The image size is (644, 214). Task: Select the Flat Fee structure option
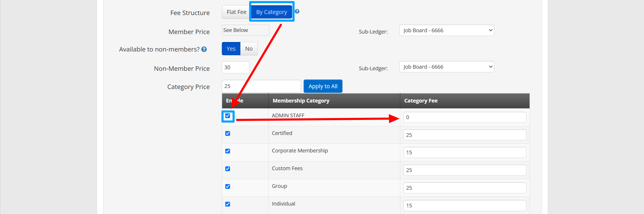coord(236,12)
